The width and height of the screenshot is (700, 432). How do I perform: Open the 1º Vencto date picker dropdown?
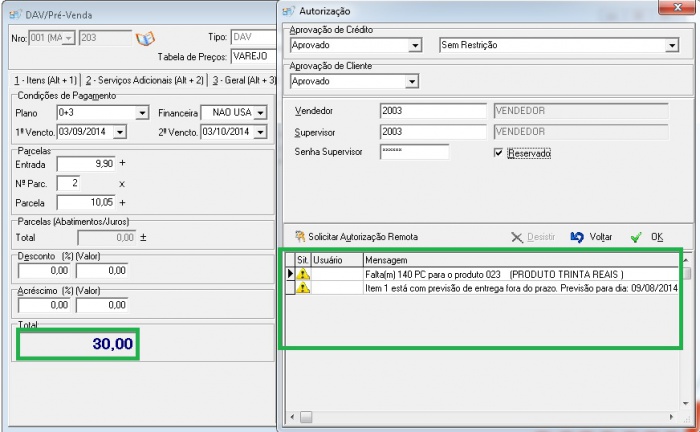coord(121,132)
